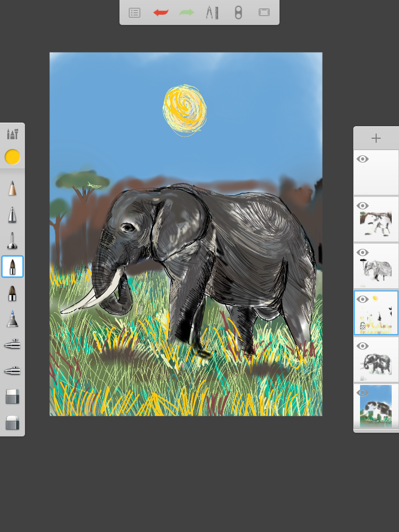Select the top blank layer thumbnail
The width and height of the screenshot is (399, 532).
click(x=376, y=172)
